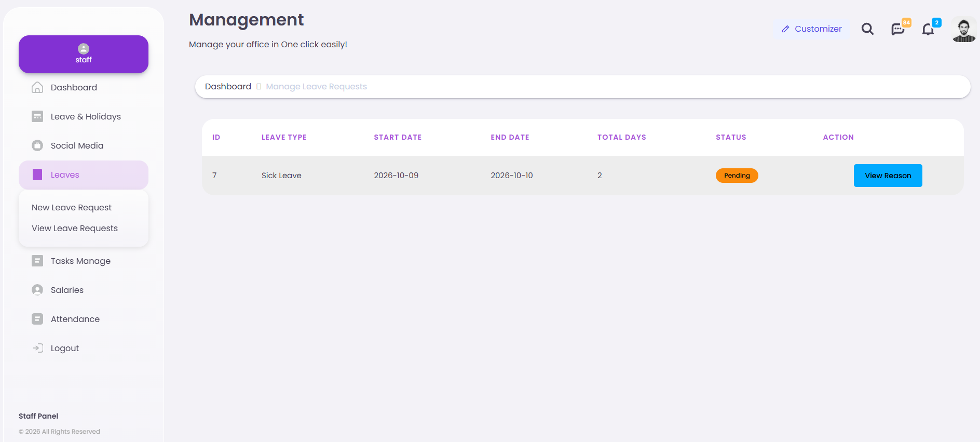
Task: Select New Leave Request submenu item
Action: 72,207
